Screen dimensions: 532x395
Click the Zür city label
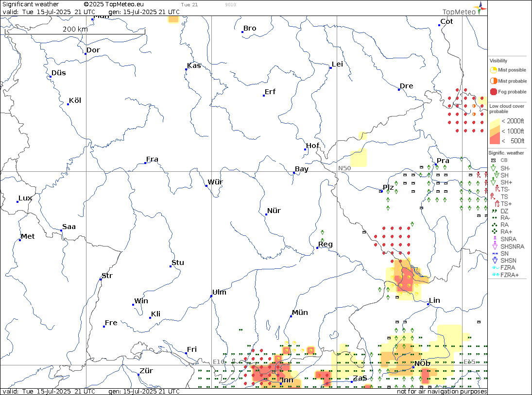pos(146,371)
